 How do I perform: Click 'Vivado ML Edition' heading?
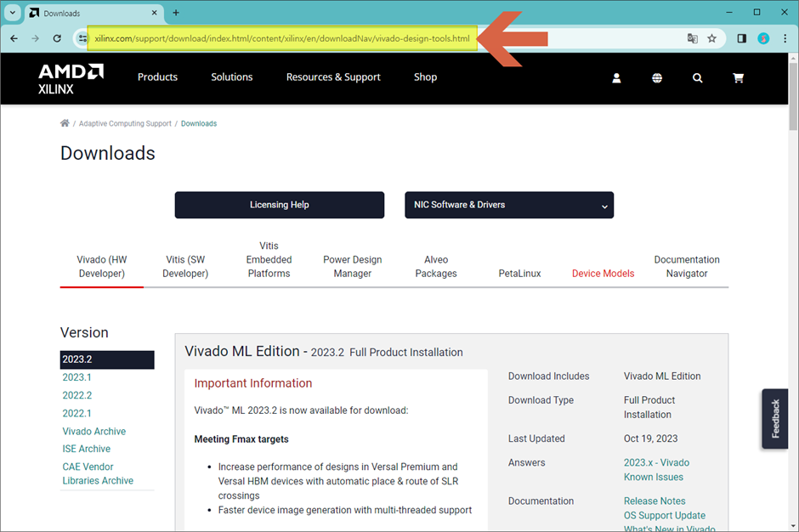point(242,352)
